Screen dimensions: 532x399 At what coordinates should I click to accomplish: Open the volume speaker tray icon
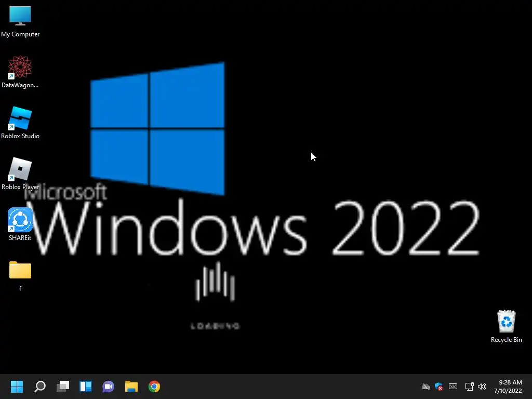pyautogui.click(x=482, y=387)
